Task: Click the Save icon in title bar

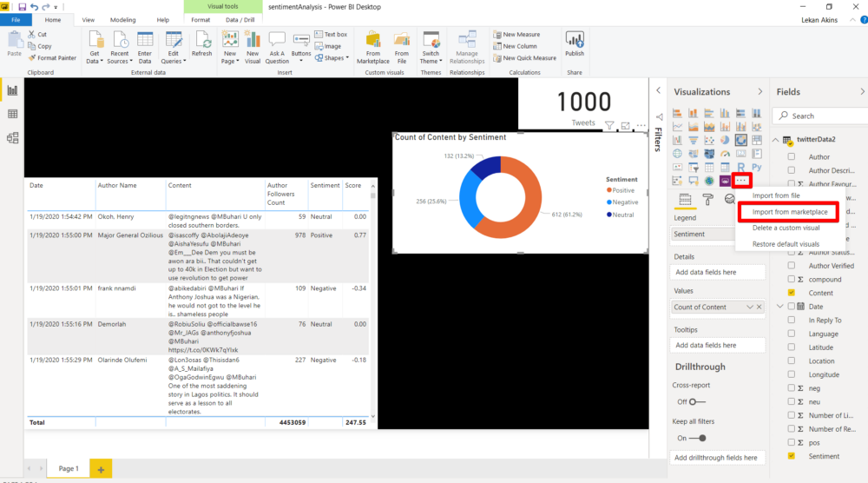Action: [23, 7]
